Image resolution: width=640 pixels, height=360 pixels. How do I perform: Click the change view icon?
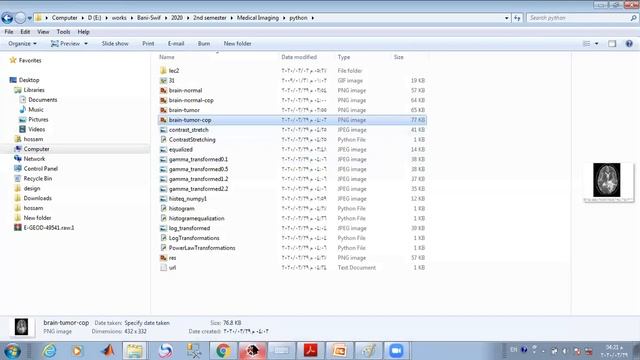click(x=587, y=44)
